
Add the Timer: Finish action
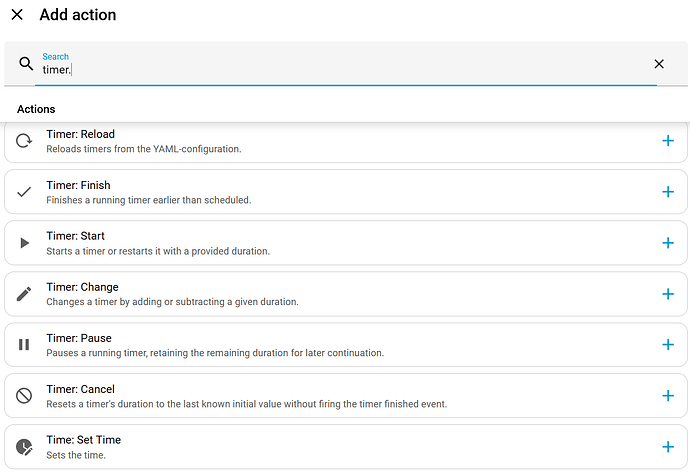668,192
